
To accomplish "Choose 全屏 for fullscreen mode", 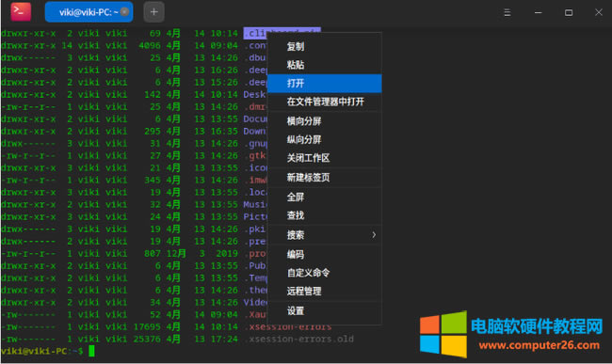I will (x=324, y=198).
